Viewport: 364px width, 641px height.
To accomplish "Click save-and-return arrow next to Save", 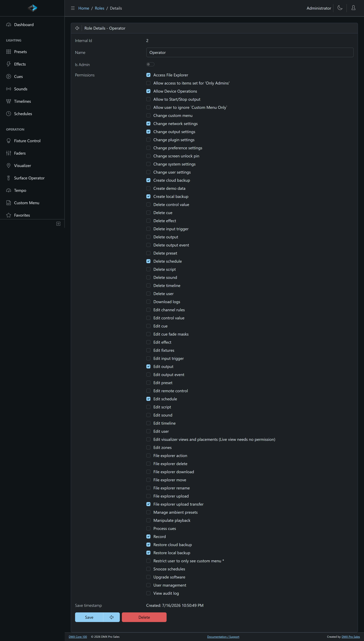I will (x=111, y=617).
